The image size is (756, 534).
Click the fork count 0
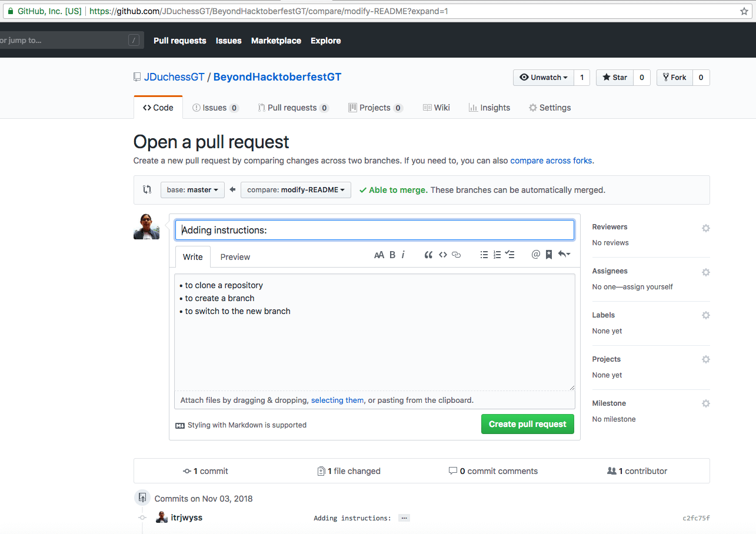coord(701,78)
